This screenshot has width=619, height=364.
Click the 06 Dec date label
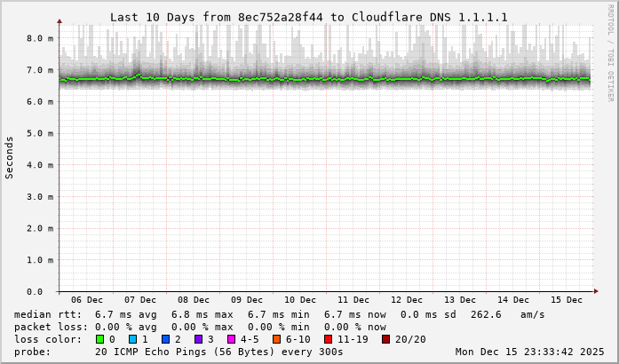(86, 300)
